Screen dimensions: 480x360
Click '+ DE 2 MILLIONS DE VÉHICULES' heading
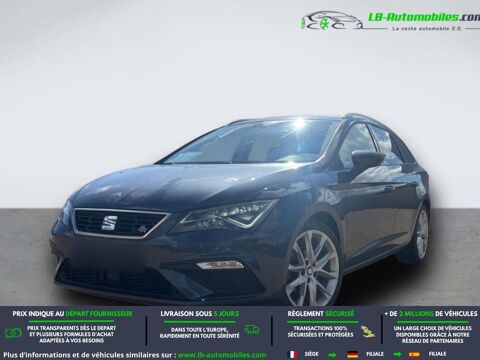pos(431,314)
